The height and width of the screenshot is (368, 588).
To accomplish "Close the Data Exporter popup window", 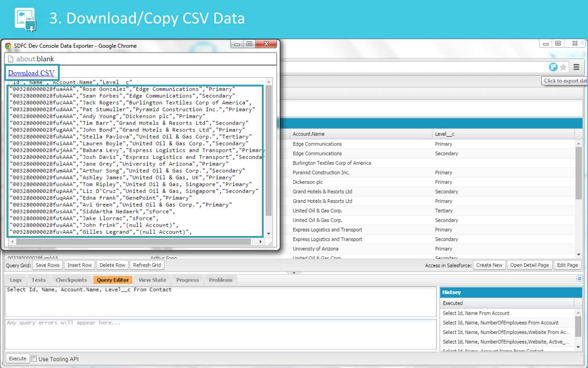I will pos(266,44).
